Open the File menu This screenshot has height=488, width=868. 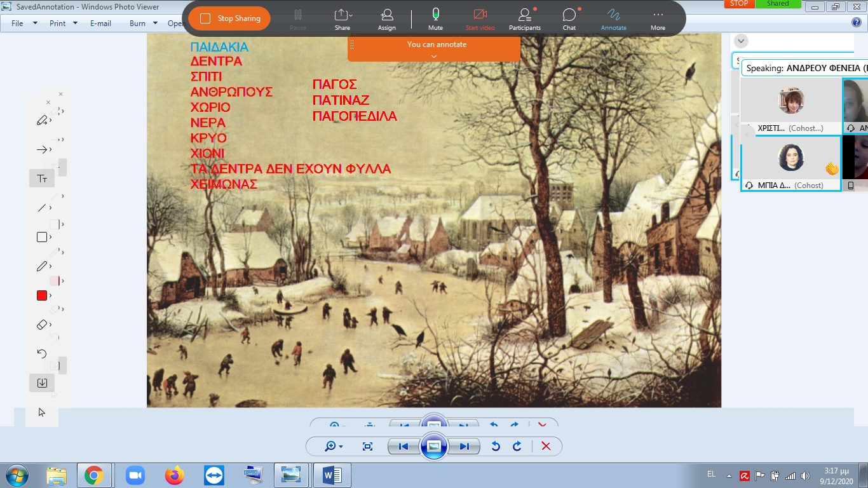(17, 24)
